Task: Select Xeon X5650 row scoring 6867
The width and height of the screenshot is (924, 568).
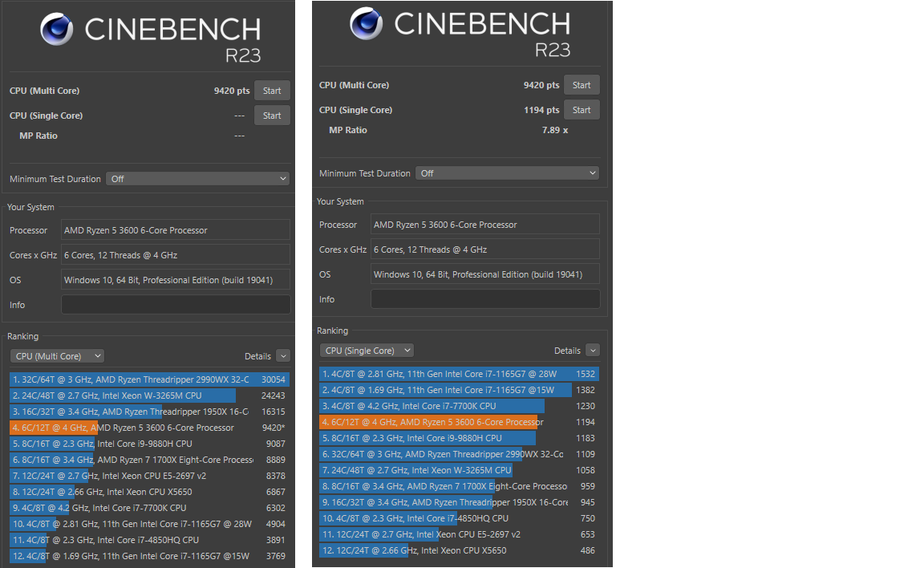Action: pos(149,492)
